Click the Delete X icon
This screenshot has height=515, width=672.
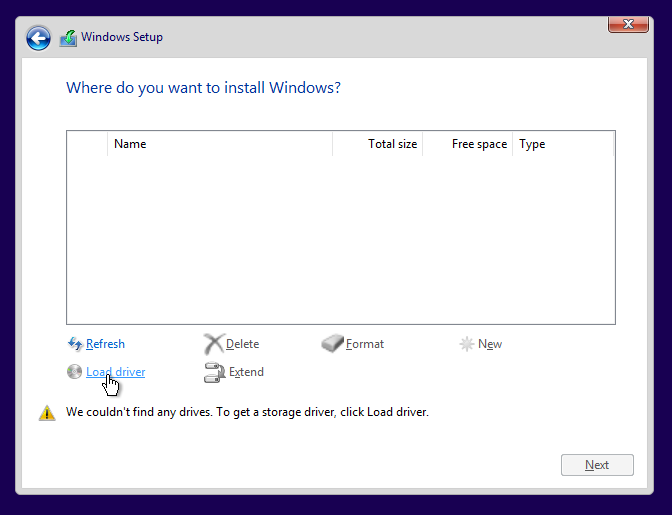(x=214, y=344)
